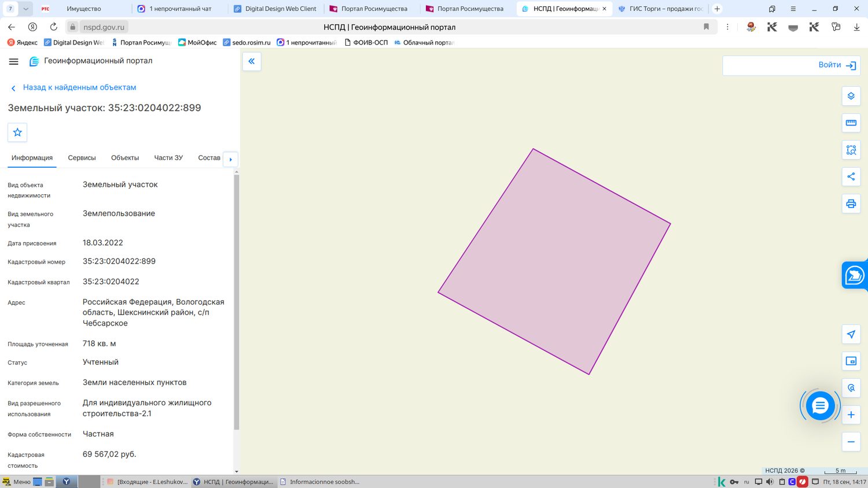This screenshot has height=488, width=868.
Task: Select the purple land parcel polygon
Action: click(x=554, y=261)
